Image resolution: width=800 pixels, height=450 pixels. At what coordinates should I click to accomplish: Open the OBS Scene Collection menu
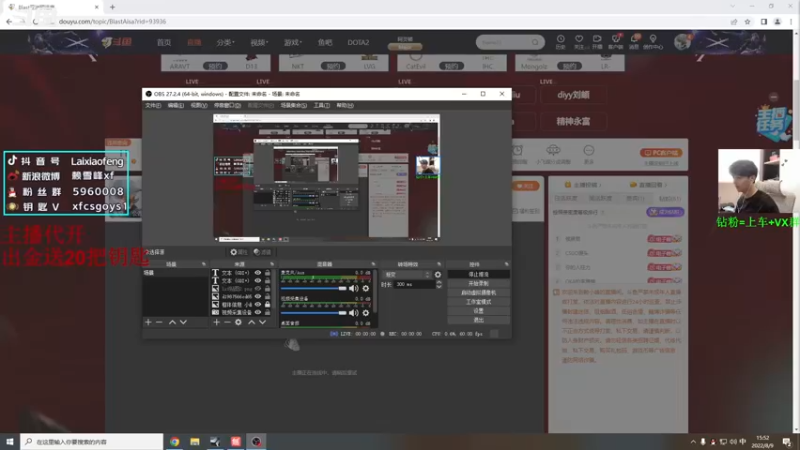coord(294,106)
